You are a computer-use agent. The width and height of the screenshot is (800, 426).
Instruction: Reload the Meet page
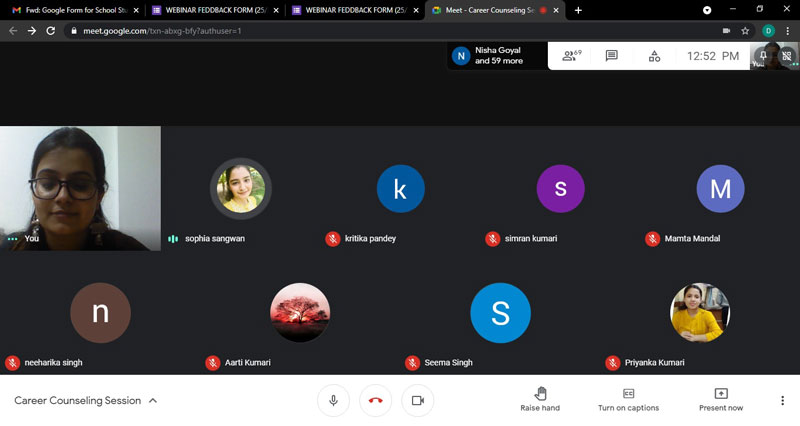click(50, 31)
